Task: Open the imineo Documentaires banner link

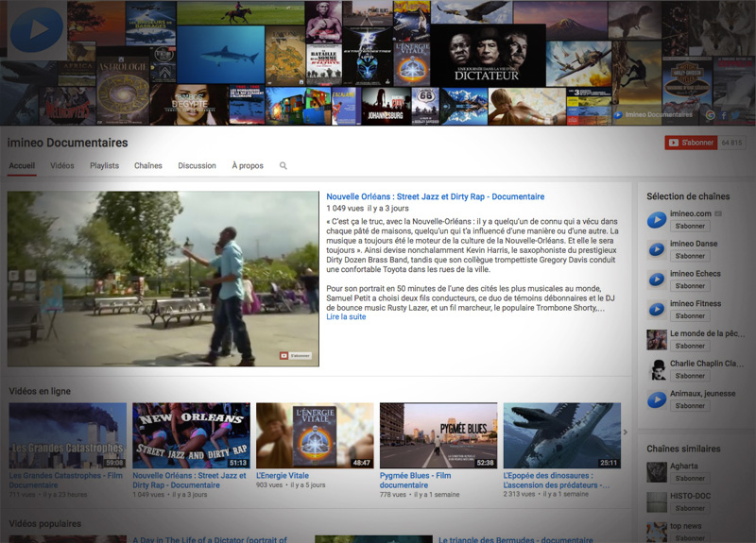Action: (653, 114)
